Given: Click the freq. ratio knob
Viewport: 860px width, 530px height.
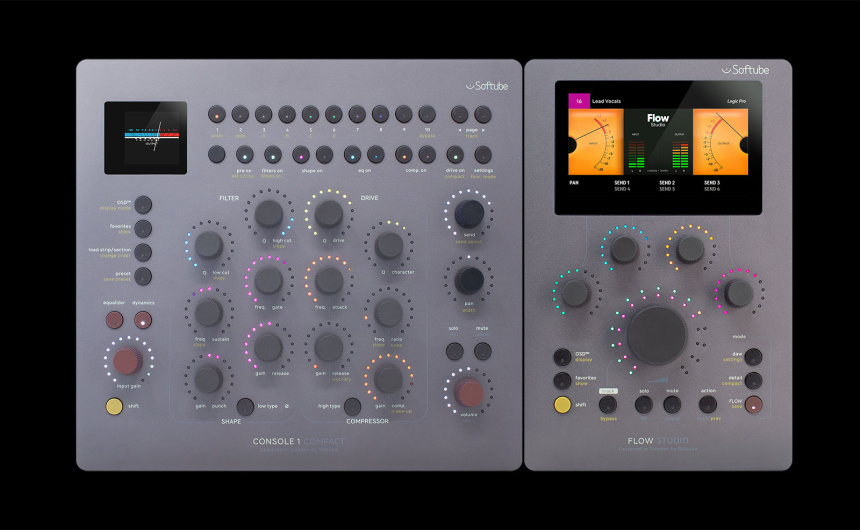Looking at the screenshot, I should pyautogui.click(x=388, y=313).
